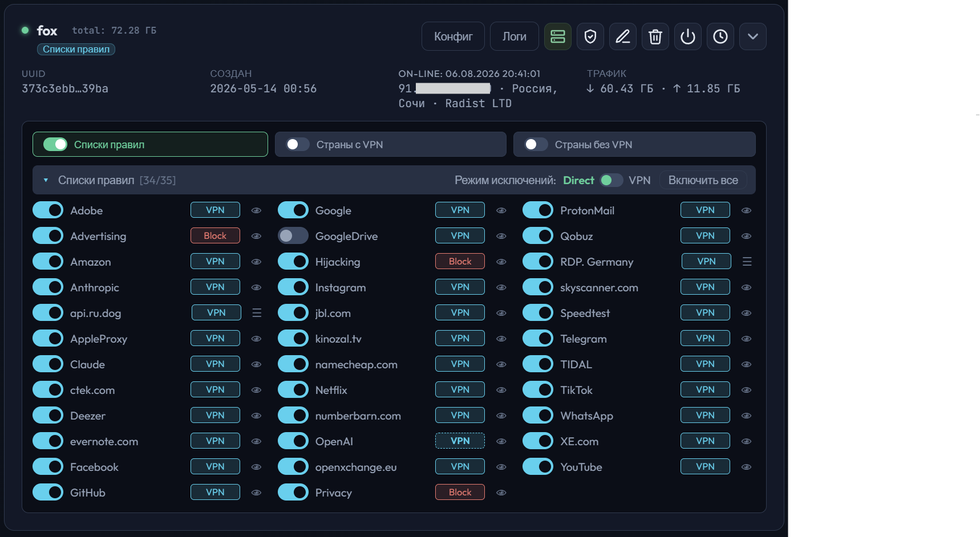Click the numberbarn.com rule name

coord(358,416)
